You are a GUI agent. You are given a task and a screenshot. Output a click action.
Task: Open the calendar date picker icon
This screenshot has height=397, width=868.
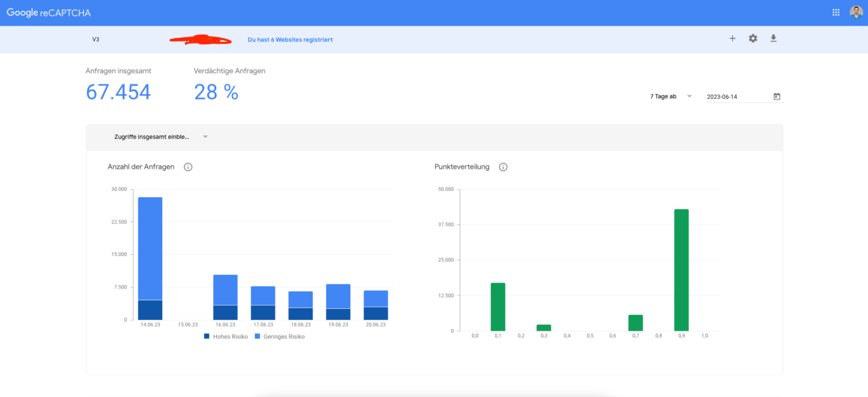776,96
